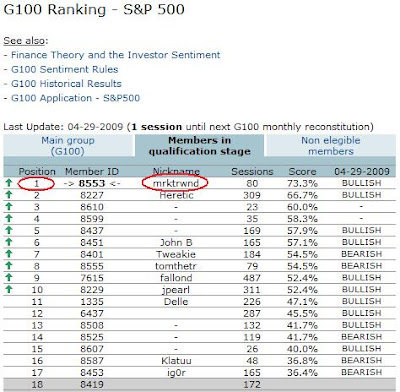Select the Members in qualification stage tab
400x392 pixels.
point(199,146)
